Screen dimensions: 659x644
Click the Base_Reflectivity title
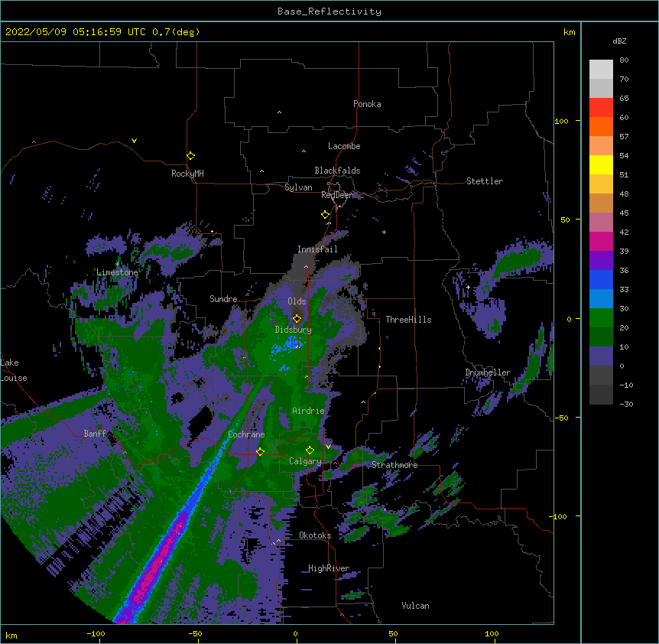tap(329, 11)
